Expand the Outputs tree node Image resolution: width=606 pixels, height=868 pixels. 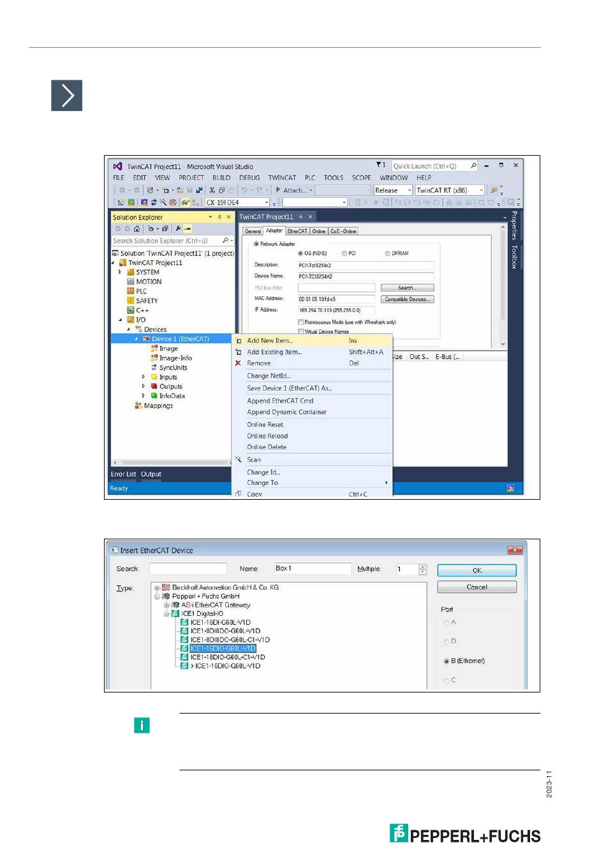144,386
